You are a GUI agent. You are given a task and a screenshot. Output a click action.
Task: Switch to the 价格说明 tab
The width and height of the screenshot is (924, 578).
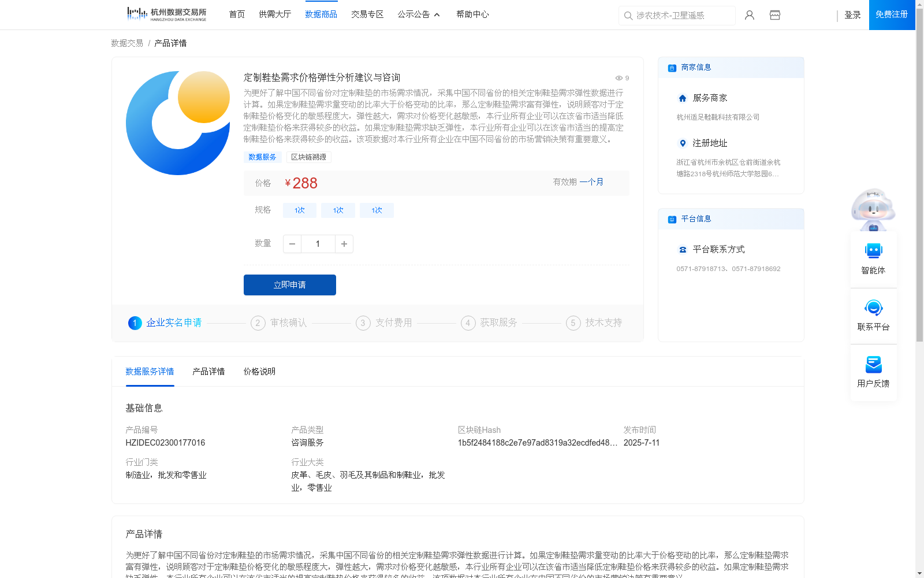point(259,372)
